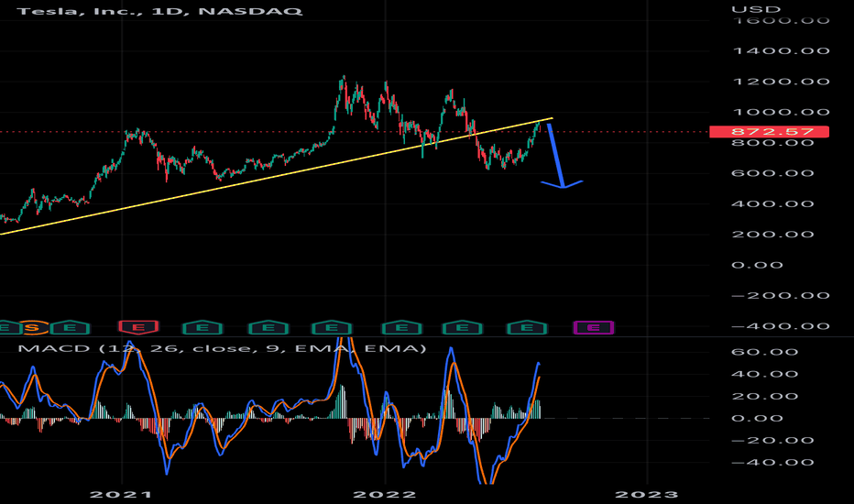Click the −40.00 MACD axis label
The width and height of the screenshot is (854, 504).
click(x=772, y=462)
